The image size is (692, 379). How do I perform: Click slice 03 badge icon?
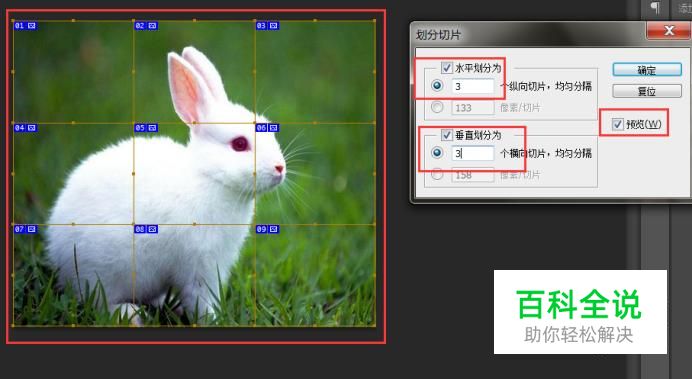(274, 26)
